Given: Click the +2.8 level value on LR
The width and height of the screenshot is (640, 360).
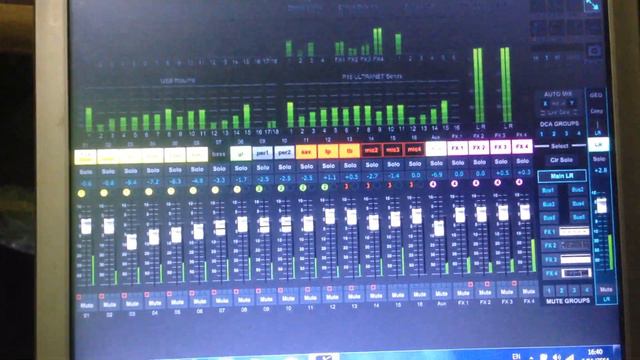Looking at the screenshot, I should (x=599, y=170).
